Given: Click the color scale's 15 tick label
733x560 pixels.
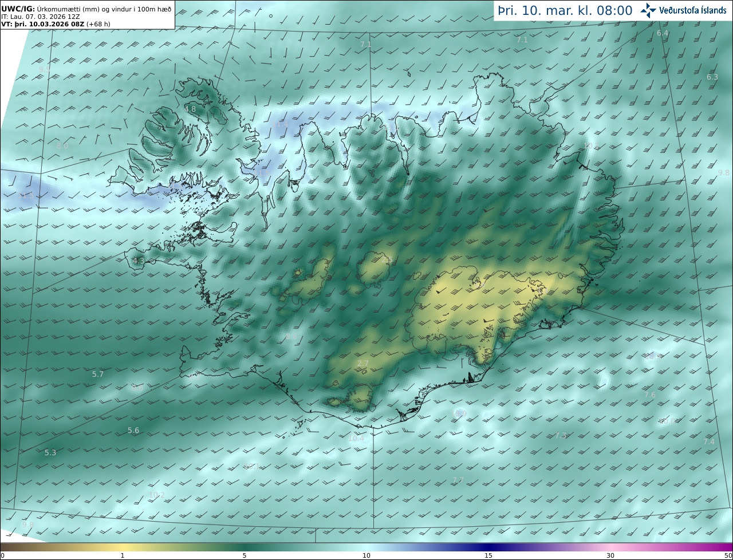Looking at the screenshot, I should (x=488, y=555).
